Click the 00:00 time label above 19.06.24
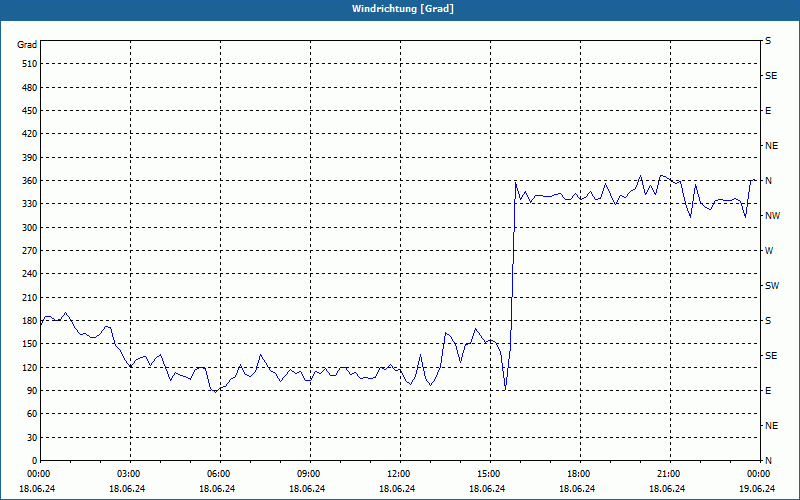The image size is (800, 500). click(x=758, y=474)
